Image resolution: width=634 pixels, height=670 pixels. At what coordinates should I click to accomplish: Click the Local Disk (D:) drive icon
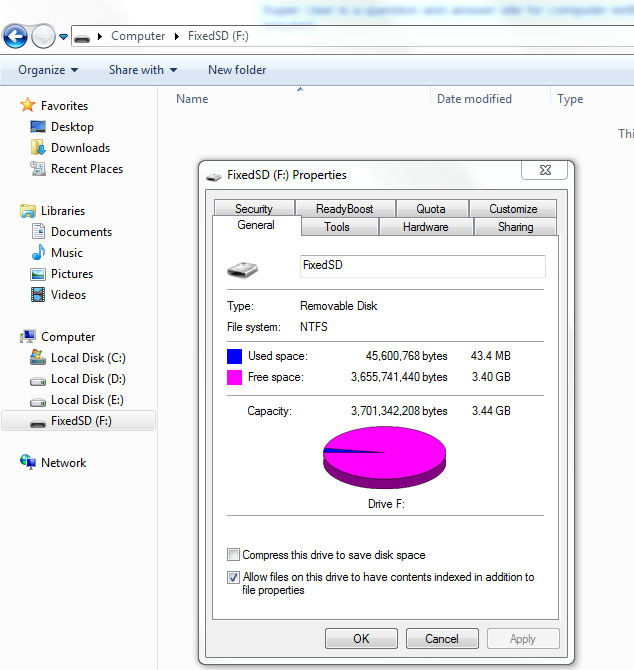38,380
